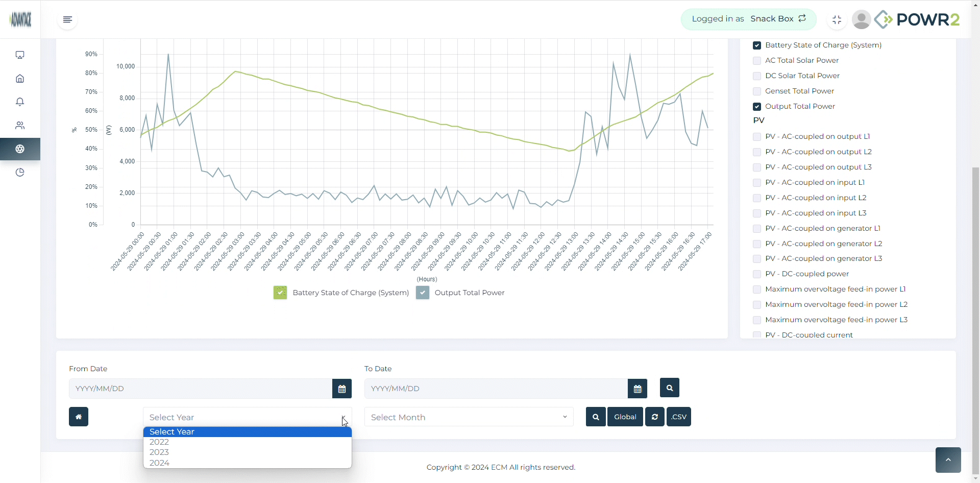Click the refresh icon button beside Global

pyautogui.click(x=655, y=417)
